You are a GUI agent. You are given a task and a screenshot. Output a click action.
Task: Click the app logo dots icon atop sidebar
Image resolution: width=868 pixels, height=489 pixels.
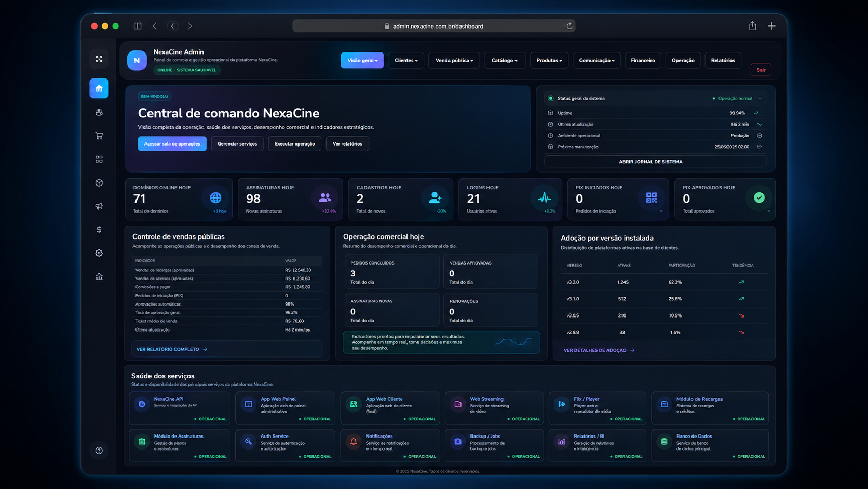tap(99, 59)
